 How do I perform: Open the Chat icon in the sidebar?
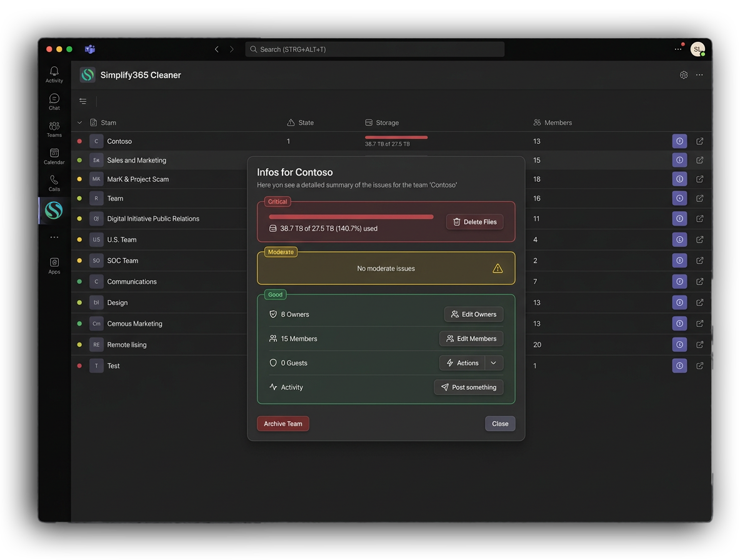54,101
